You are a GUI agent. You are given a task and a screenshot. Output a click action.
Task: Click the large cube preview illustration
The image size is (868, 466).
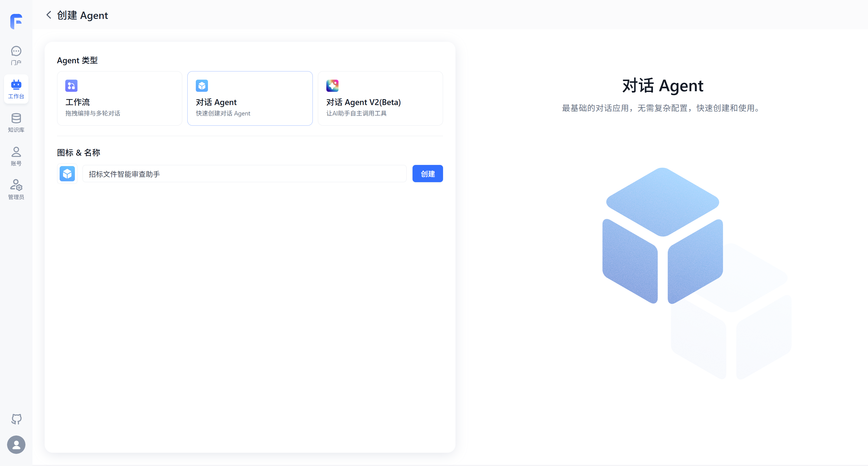tap(663, 236)
